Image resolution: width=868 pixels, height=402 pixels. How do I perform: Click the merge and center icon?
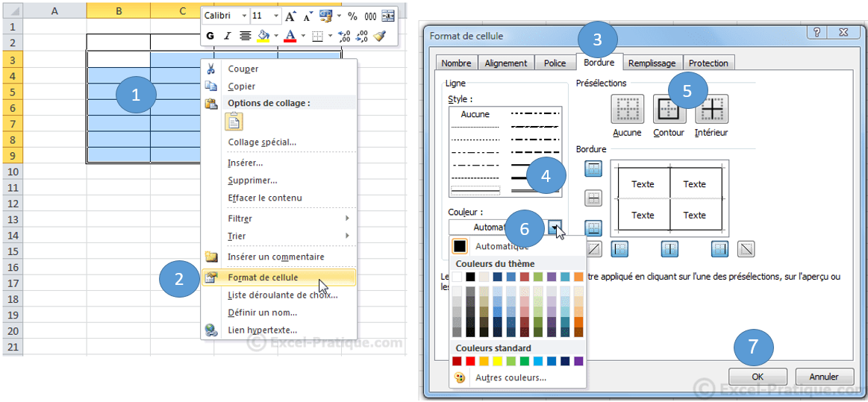(x=388, y=16)
